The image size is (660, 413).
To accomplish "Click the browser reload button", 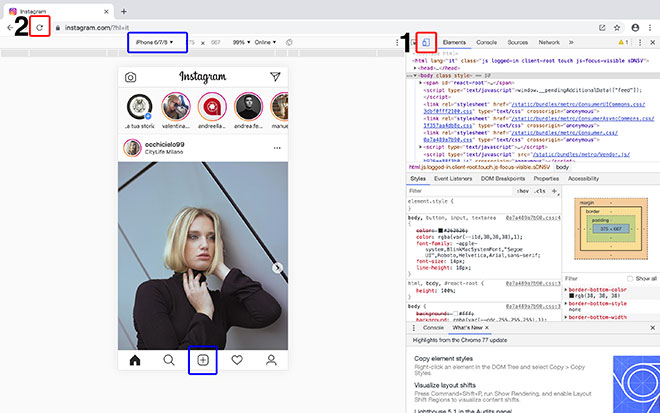I will point(39,27).
